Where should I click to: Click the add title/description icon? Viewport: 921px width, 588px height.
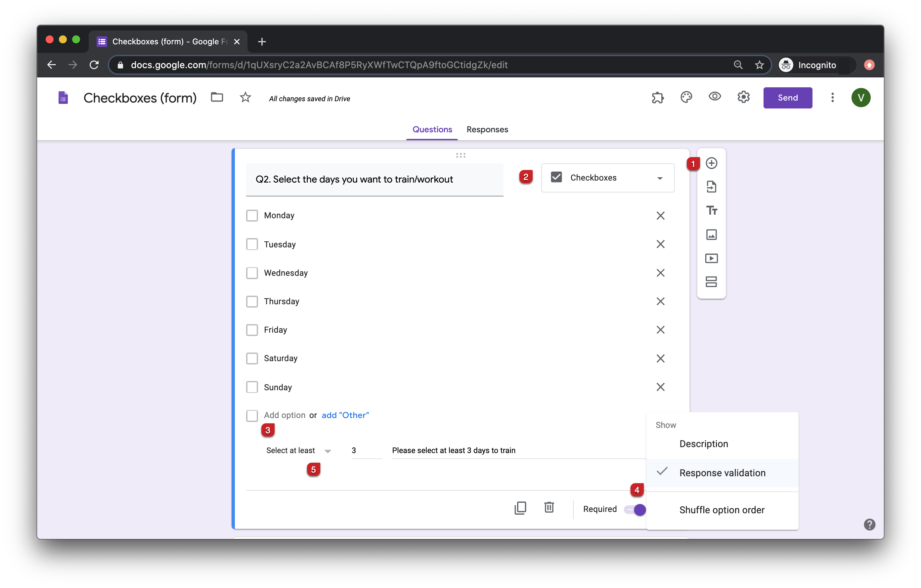pyautogui.click(x=710, y=211)
